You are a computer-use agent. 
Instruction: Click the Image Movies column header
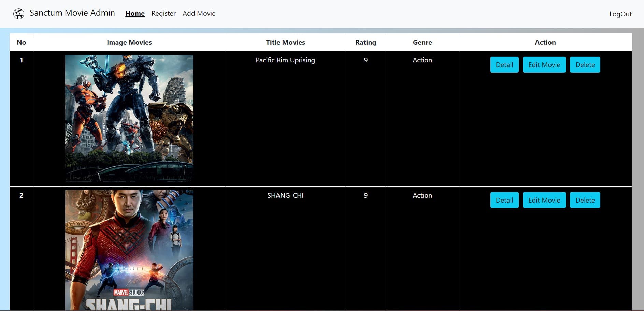[x=129, y=42]
